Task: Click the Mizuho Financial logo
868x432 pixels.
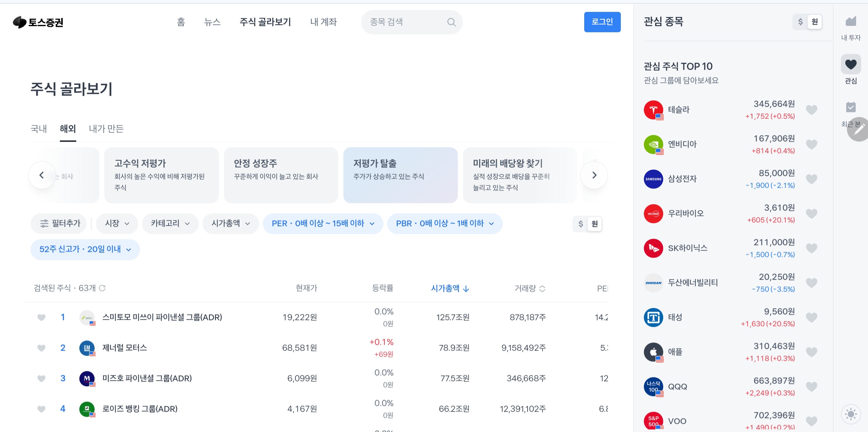Action: [87, 378]
